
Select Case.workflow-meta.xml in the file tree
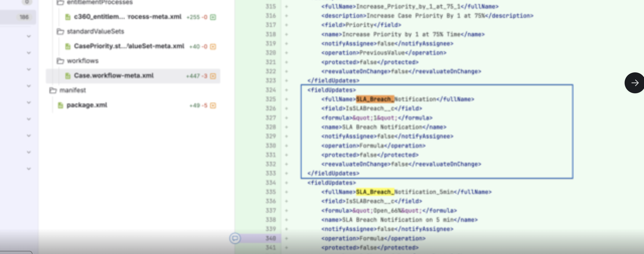click(114, 76)
